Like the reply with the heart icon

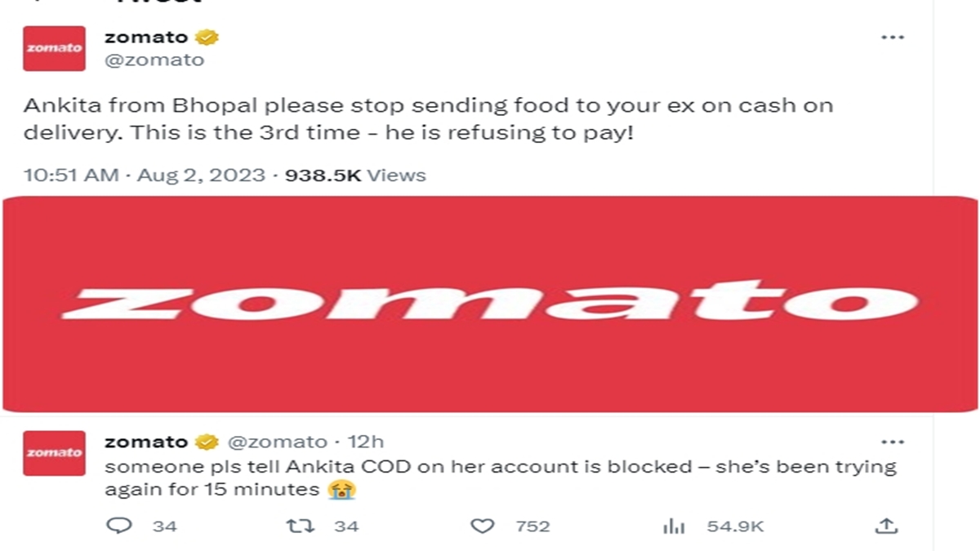(483, 527)
